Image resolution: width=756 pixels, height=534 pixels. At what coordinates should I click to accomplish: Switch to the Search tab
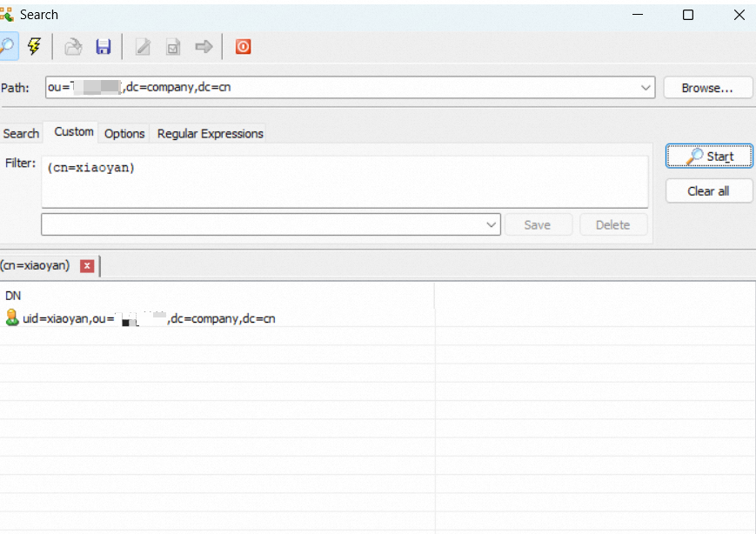point(21,134)
